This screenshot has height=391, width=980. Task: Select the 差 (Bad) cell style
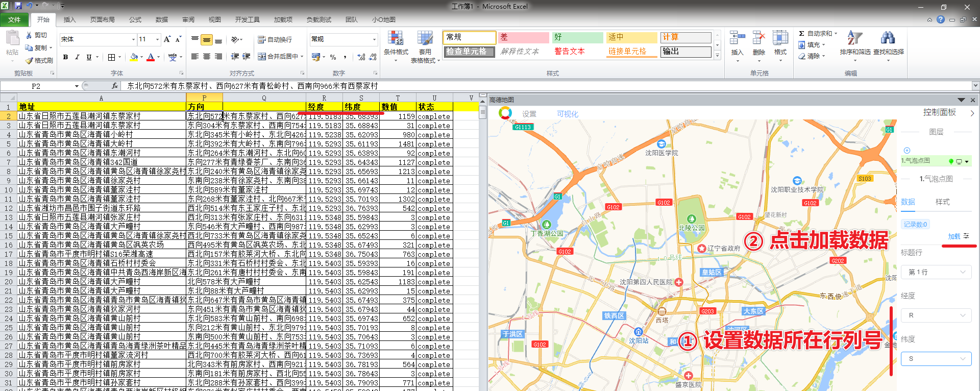pos(523,37)
